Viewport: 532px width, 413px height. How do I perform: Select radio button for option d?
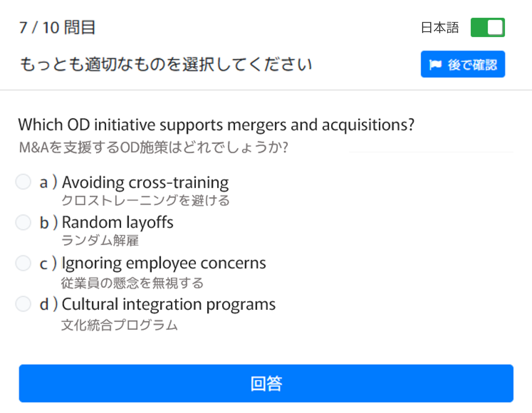(23, 304)
